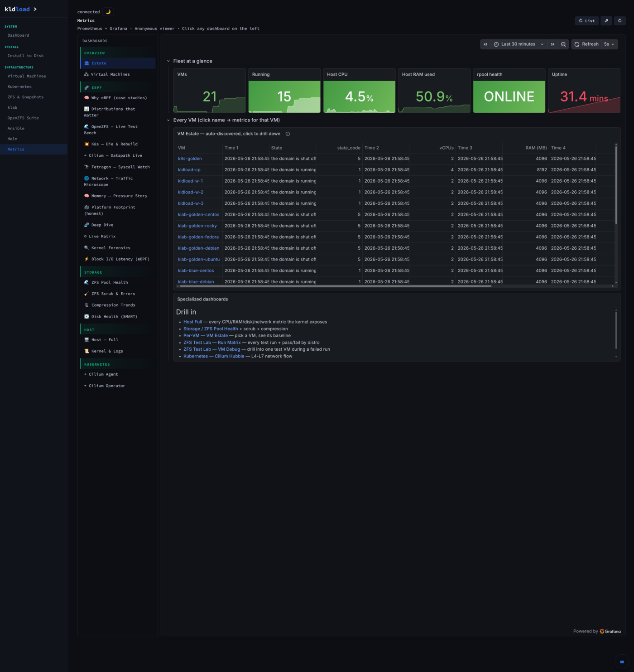Open the Live Matrix dashboard
634x672 pixels.
tap(118, 237)
